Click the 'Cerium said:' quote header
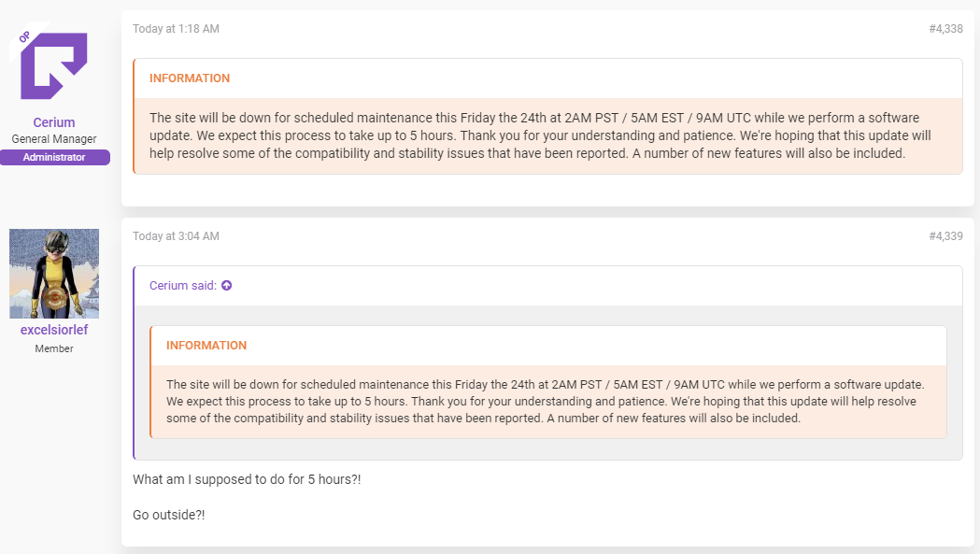This screenshot has width=980, height=554. (x=183, y=285)
